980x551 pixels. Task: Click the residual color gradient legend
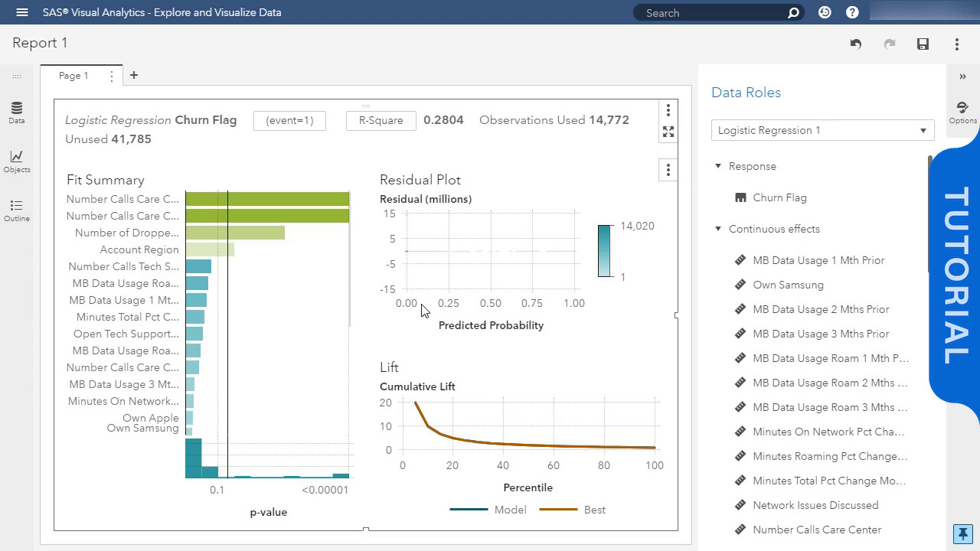(x=605, y=250)
